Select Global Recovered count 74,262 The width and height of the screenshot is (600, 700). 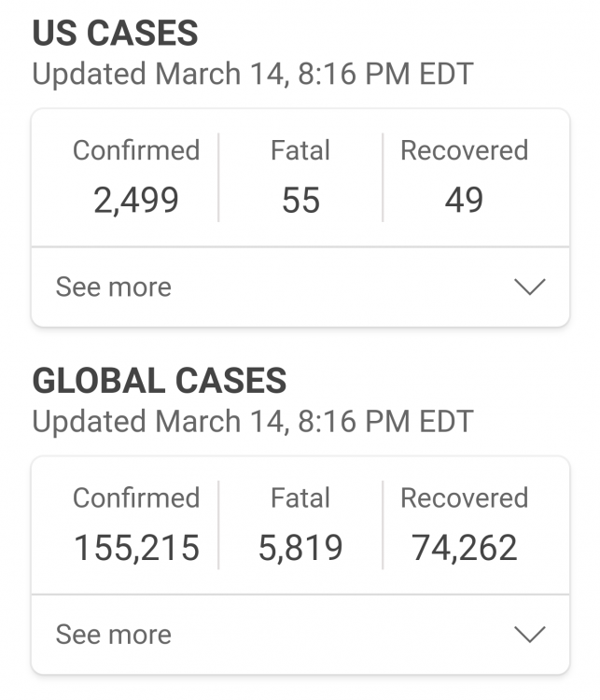coord(465,548)
